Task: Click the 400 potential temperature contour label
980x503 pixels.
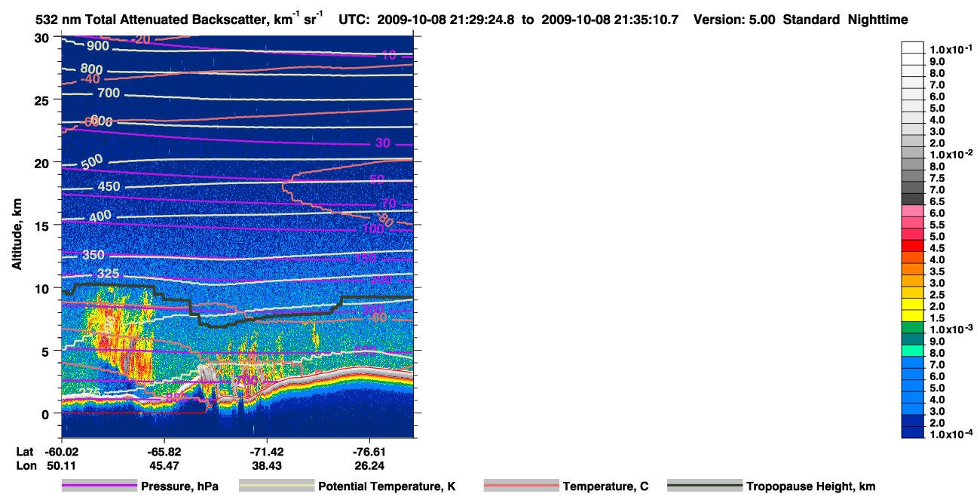Action: (x=100, y=216)
